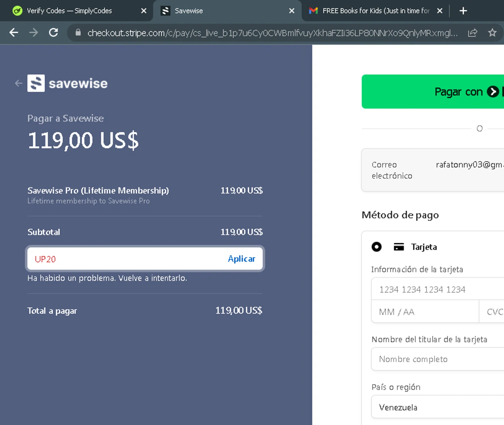Image resolution: width=504 pixels, height=425 pixels.
Task: Click the browser forward arrow
Action: click(34, 33)
